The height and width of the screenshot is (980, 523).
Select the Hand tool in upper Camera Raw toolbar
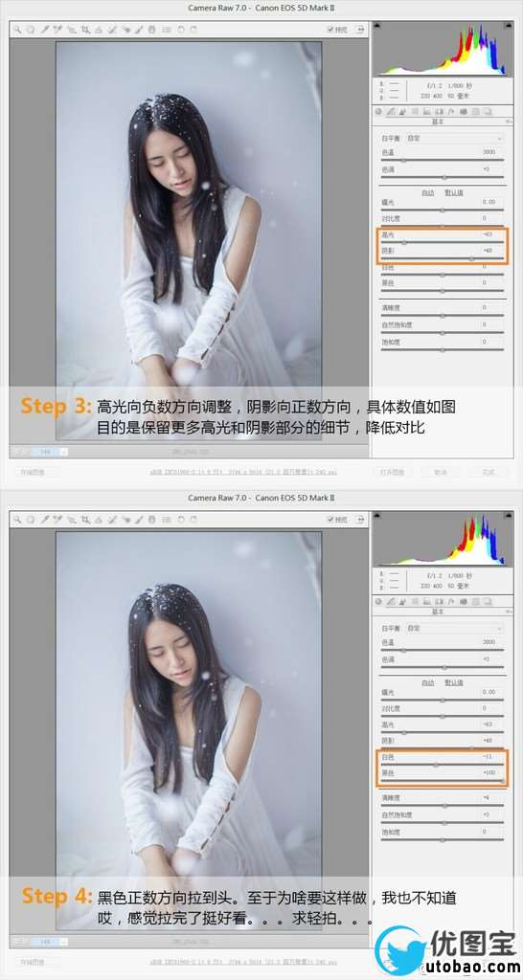tap(30, 30)
